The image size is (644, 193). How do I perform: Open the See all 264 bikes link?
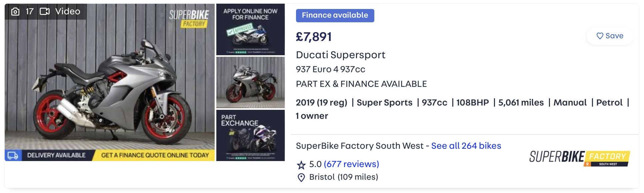(466, 146)
